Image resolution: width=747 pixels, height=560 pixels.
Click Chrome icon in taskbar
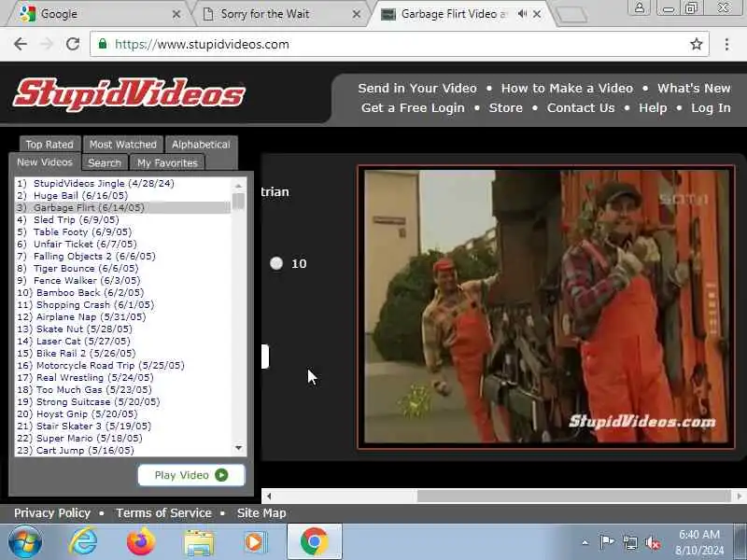coord(314,541)
